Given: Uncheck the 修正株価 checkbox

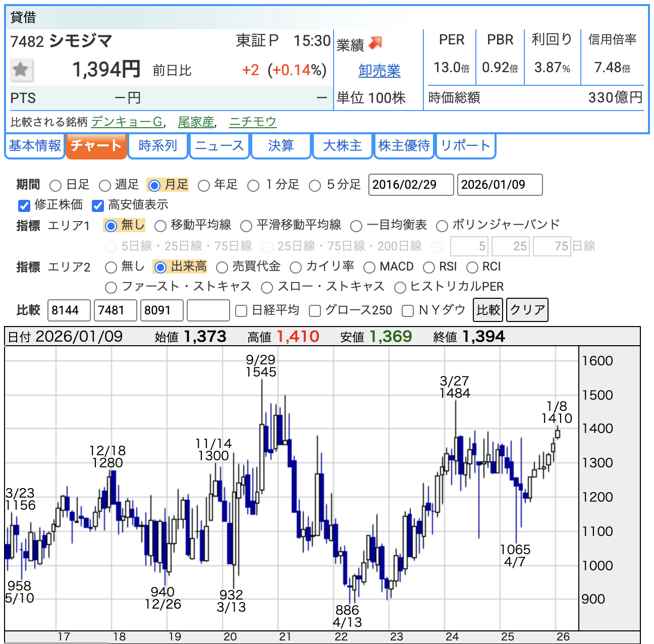Looking at the screenshot, I should (24, 205).
